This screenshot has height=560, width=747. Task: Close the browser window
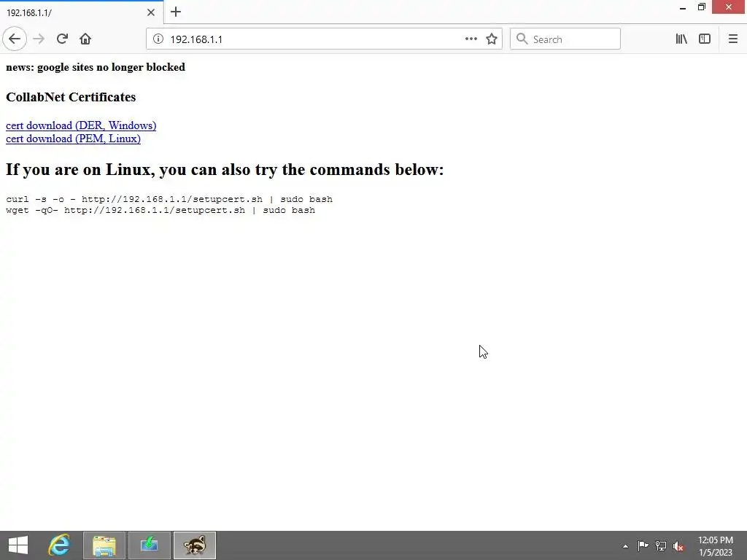(x=729, y=7)
